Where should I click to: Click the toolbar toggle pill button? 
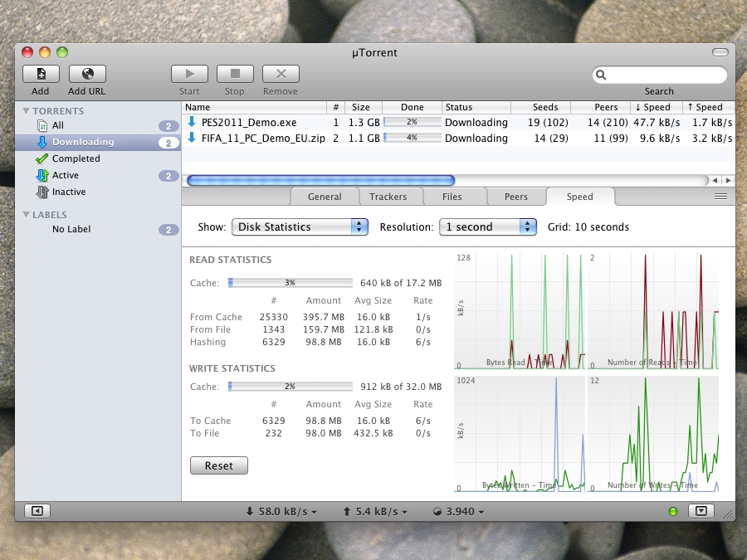click(720, 52)
